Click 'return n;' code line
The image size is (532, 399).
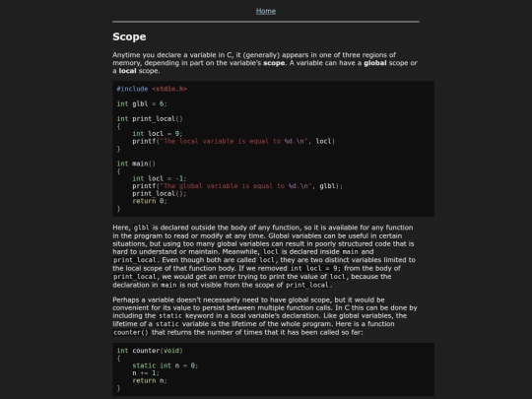pos(150,380)
